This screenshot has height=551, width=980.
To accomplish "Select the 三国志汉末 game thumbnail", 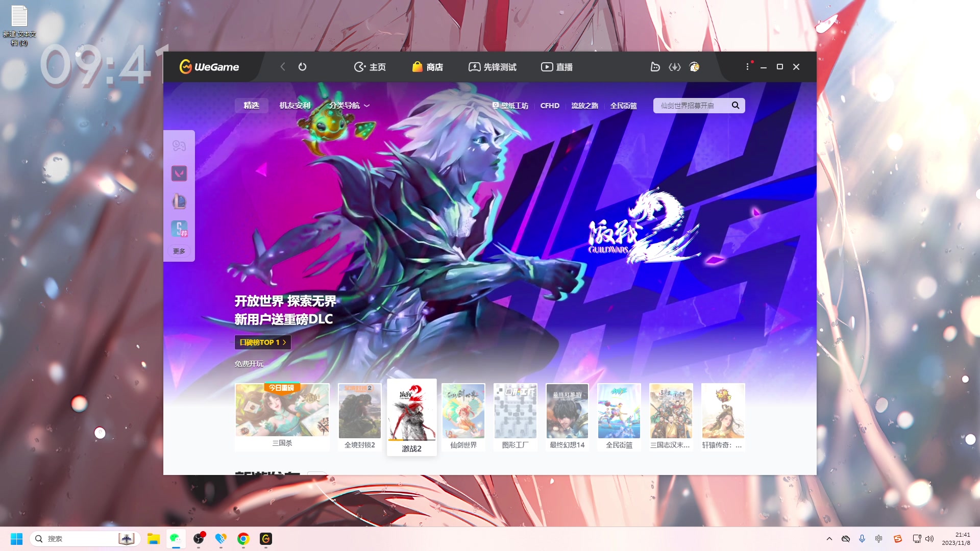I will [x=671, y=417].
